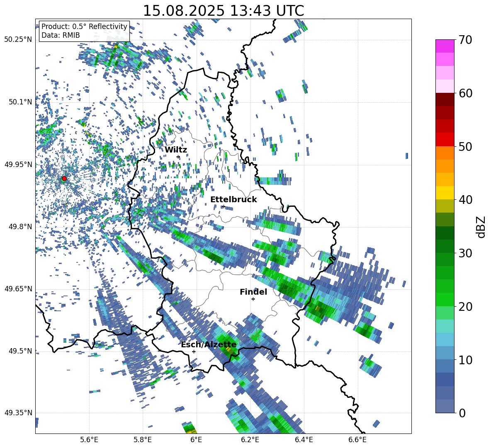The image size is (491, 448).
Task: Click the red radar site marker
Action: tap(64, 178)
